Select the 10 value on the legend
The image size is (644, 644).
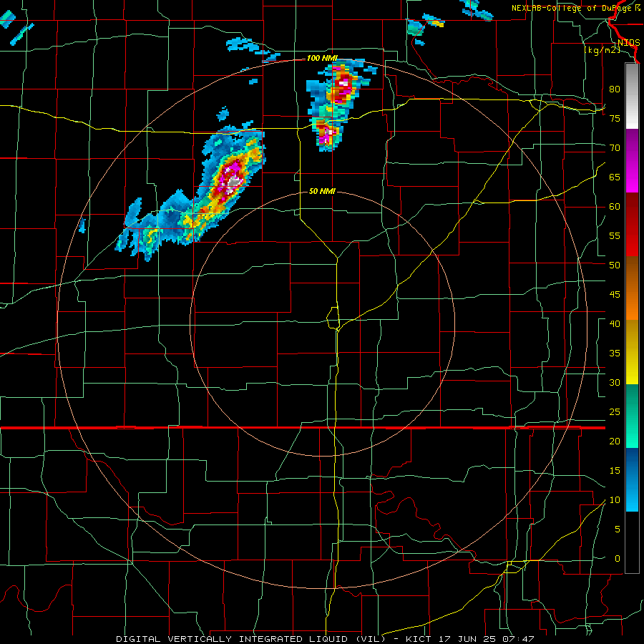[x=615, y=500]
